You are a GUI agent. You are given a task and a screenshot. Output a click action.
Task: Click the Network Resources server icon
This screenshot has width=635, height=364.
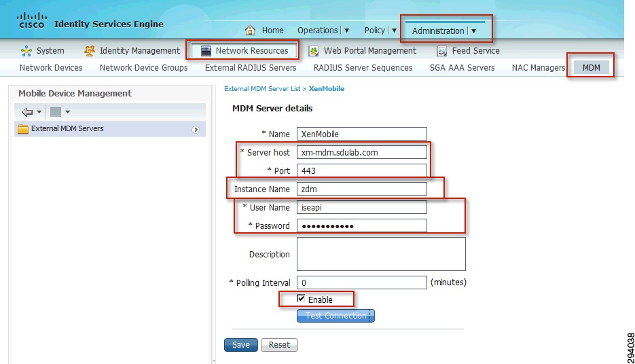point(206,51)
